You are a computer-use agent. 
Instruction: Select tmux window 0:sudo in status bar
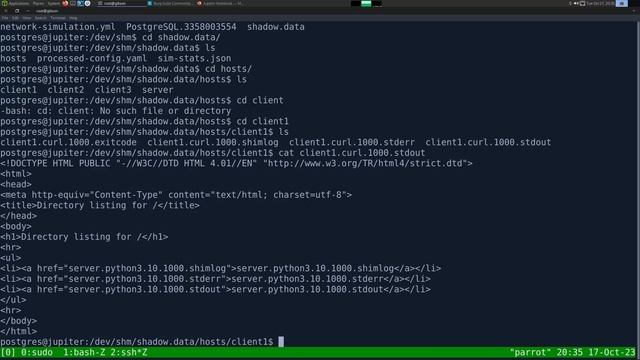tap(37, 353)
